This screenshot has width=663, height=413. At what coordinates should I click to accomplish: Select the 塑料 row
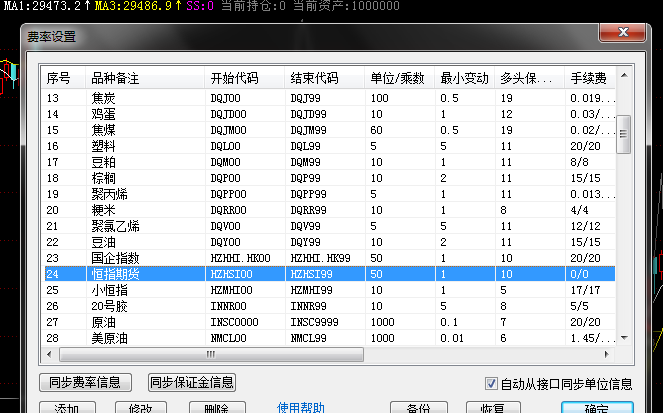329,146
